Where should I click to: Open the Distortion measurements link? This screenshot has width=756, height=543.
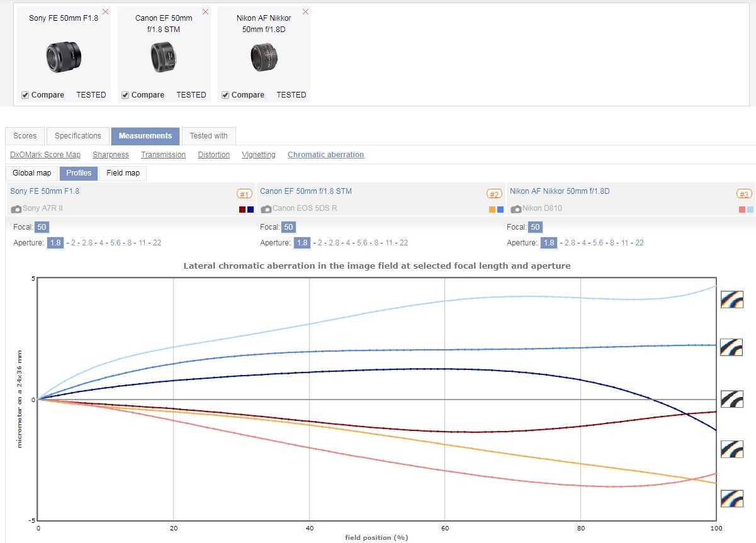[214, 155]
